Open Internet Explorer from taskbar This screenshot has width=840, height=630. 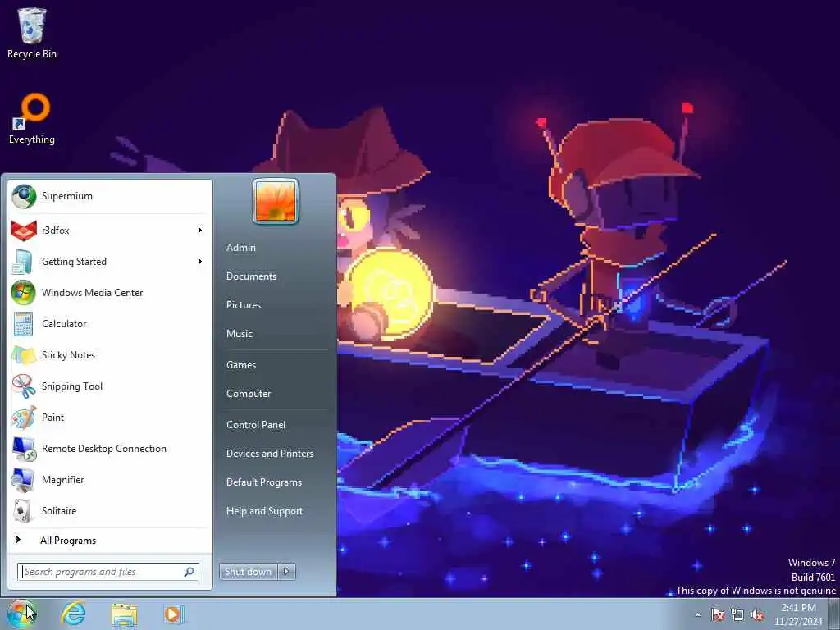click(x=73, y=614)
